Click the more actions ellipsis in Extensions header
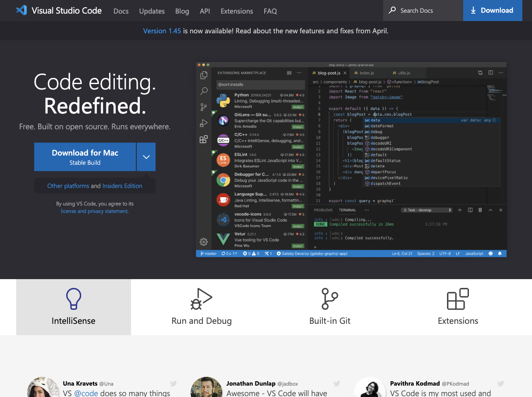 tap(299, 73)
